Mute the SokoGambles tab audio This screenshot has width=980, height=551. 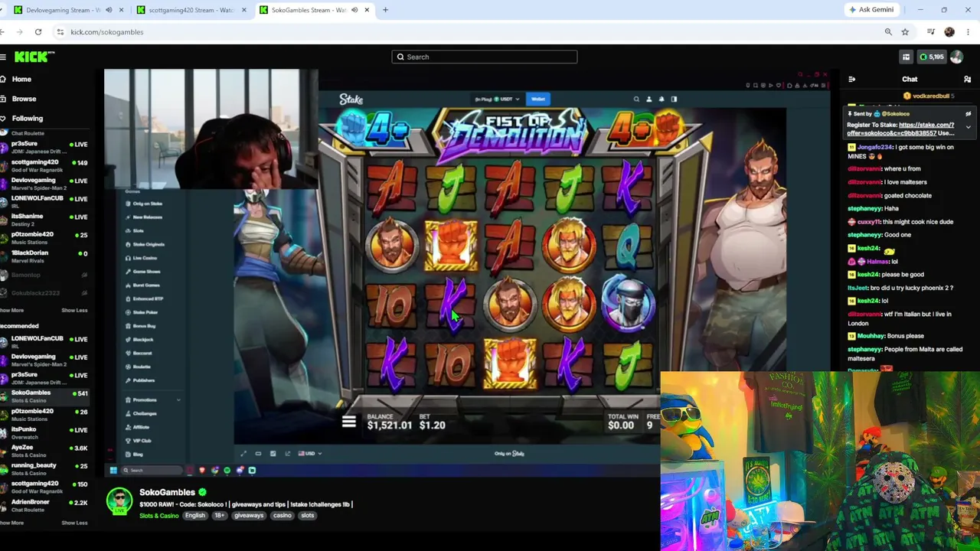[x=354, y=10]
